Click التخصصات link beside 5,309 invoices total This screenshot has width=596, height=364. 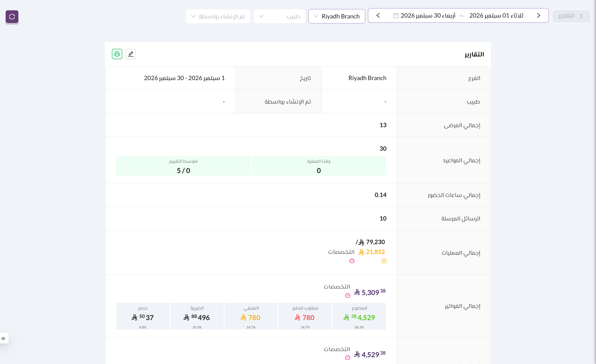337,287
